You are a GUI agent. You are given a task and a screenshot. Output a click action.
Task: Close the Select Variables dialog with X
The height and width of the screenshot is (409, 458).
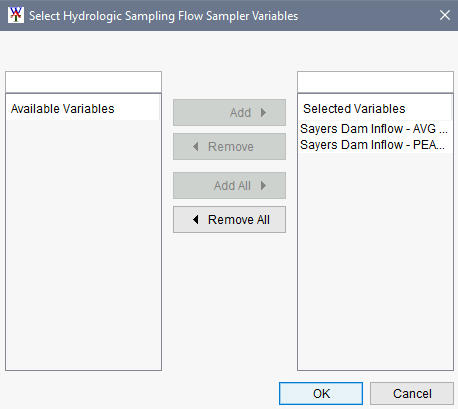click(445, 15)
